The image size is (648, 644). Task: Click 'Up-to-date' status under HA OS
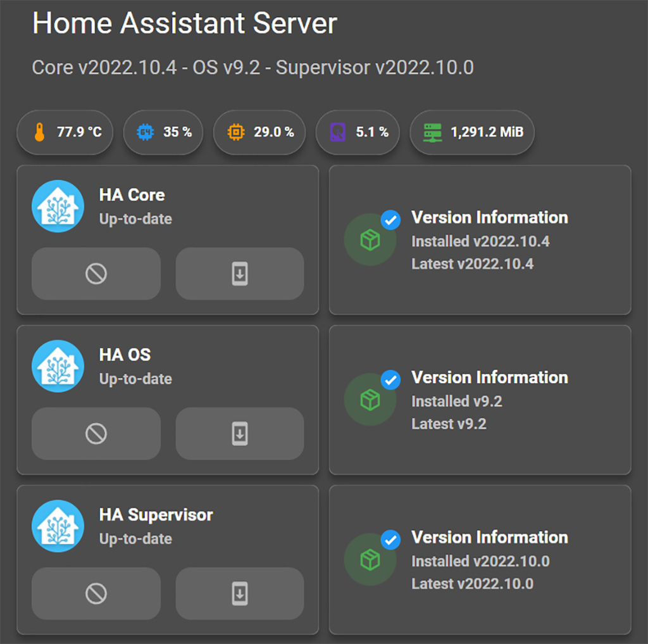pyautogui.click(x=135, y=379)
